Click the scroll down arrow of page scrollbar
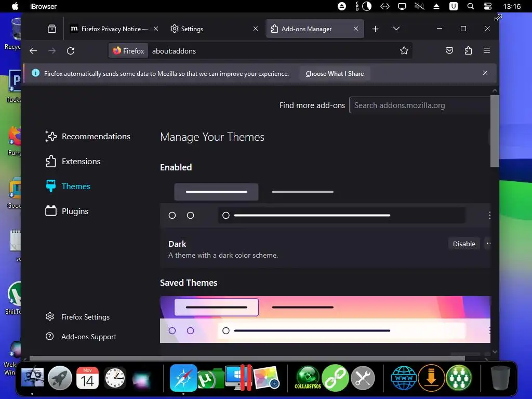 pyautogui.click(x=495, y=352)
